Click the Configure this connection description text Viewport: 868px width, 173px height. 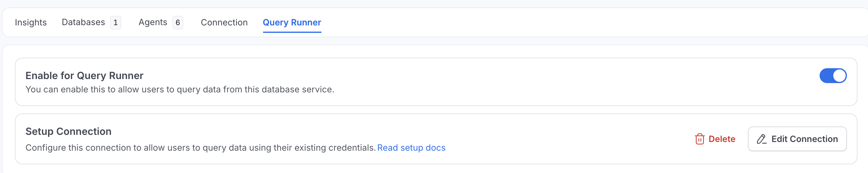point(200,148)
